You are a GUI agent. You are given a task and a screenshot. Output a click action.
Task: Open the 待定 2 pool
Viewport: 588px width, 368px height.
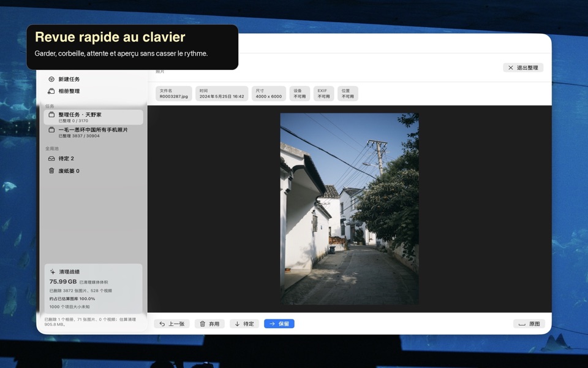pyautogui.click(x=66, y=158)
